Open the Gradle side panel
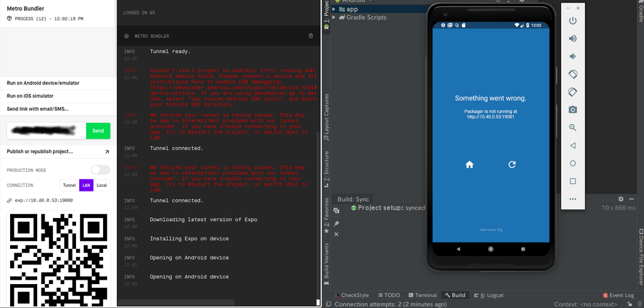 pos(640,11)
